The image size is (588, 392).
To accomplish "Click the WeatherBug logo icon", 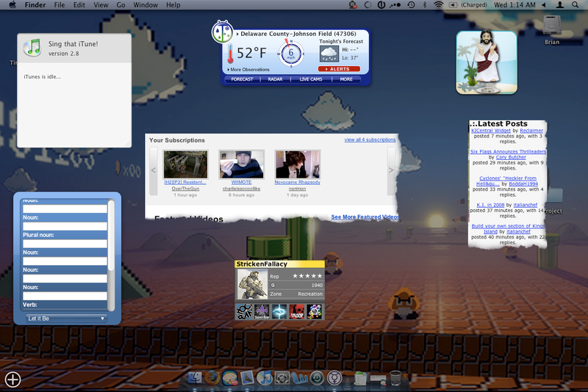I will [x=223, y=32].
